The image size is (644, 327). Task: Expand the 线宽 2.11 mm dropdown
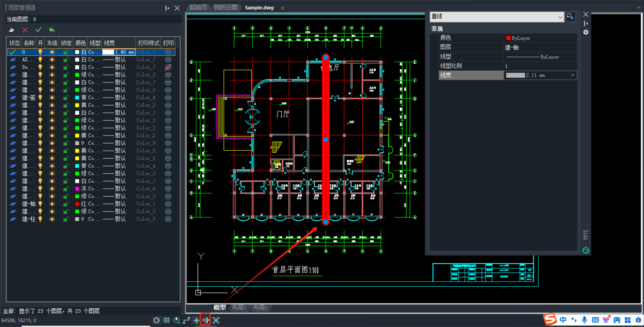[573, 76]
